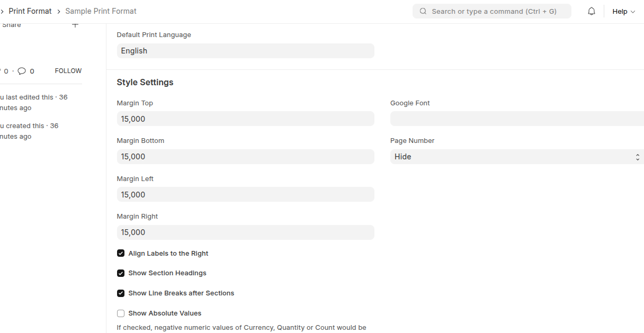Screen dimensions: 644x333
Task: Click the Margin Bottom input
Action: tap(245, 157)
